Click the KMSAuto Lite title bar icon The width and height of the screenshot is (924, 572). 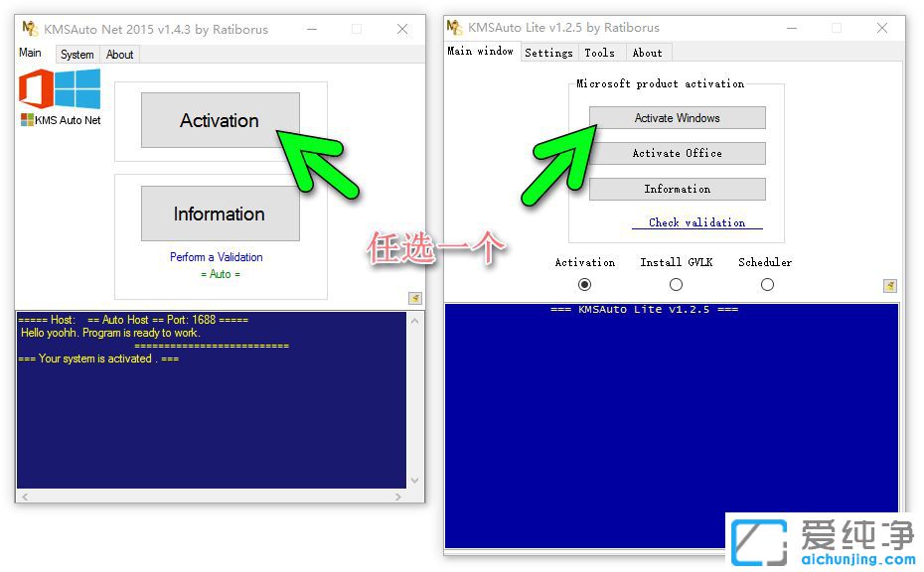click(455, 28)
